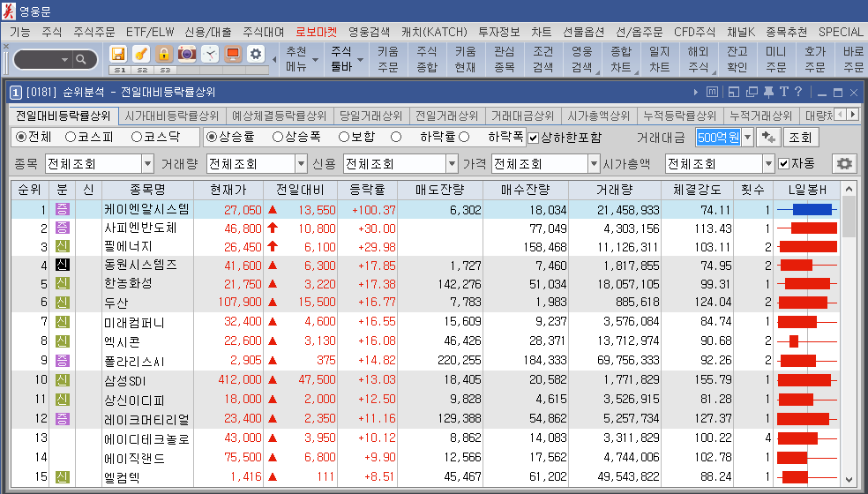The image size is (868, 494).
Task: Open the 시가총액 전체조회 dropdown
Action: coord(768,164)
